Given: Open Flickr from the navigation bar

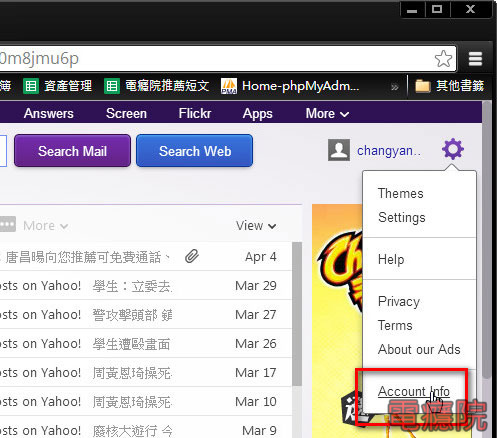Looking at the screenshot, I should pyautogui.click(x=195, y=114).
